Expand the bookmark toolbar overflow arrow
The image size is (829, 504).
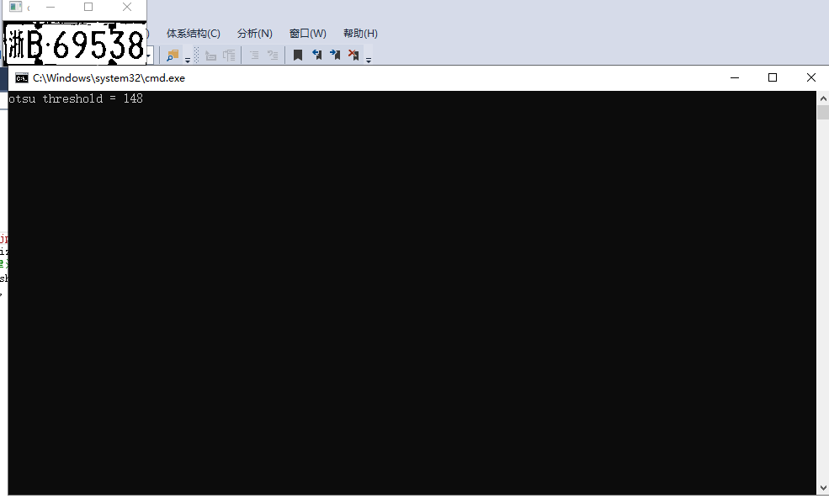point(369,60)
